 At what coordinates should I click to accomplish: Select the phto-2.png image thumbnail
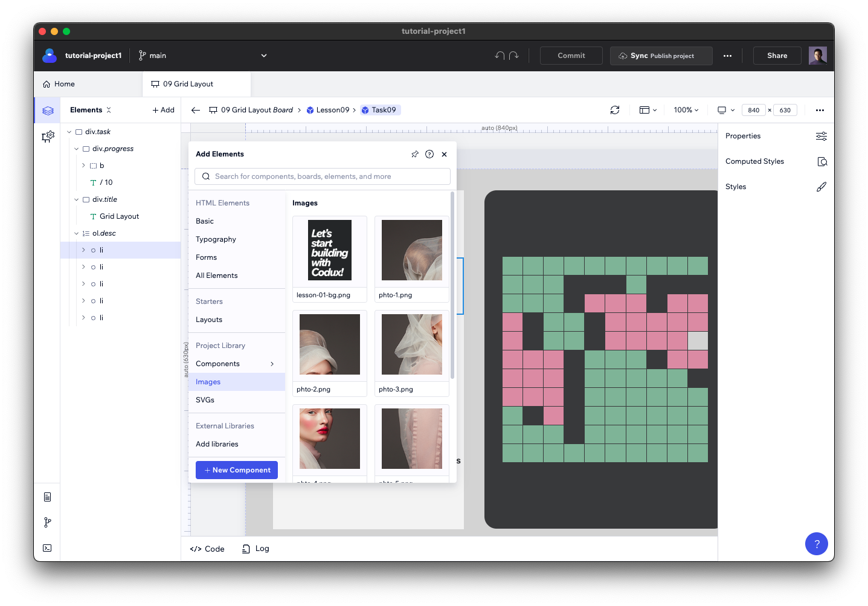pos(330,353)
